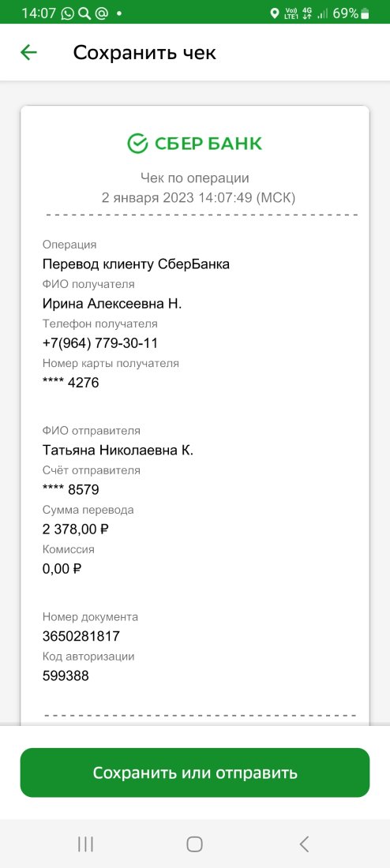Tap the Sber Bank logo checkmark
The width and height of the screenshot is (390, 868).
point(137,144)
